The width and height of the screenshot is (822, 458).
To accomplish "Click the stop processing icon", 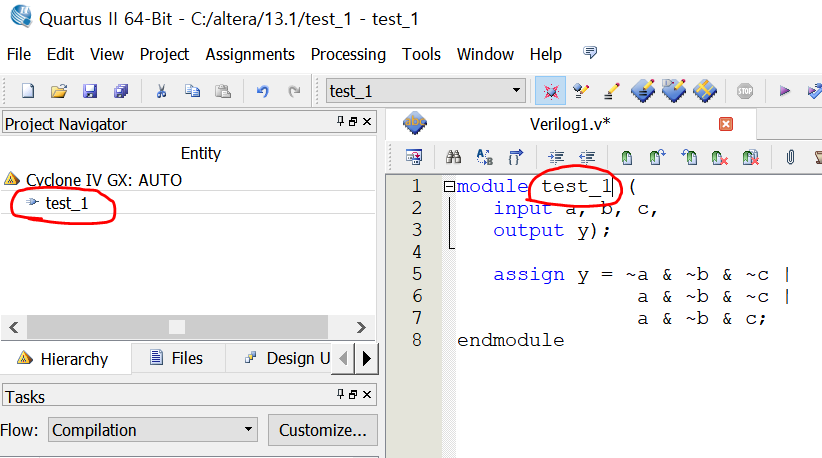I will pyautogui.click(x=745, y=91).
